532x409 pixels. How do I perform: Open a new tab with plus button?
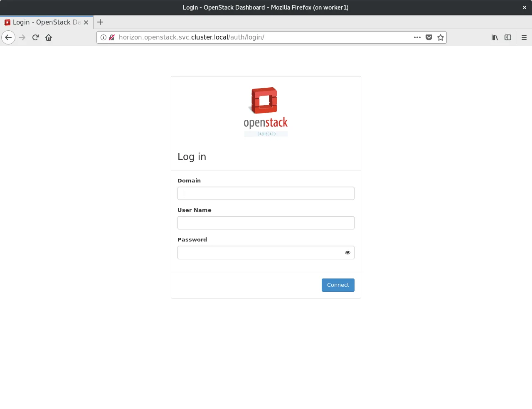click(100, 22)
